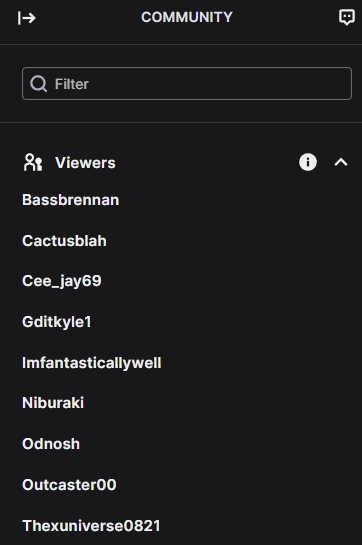This screenshot has height=545, width=362.
Task: Open Odnosh user card
Action: pyautogui.click(x=51, y=444)
